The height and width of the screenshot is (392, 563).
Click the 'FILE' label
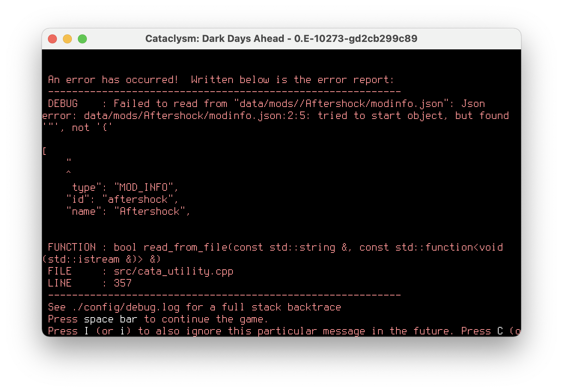(x=60, y=271)
